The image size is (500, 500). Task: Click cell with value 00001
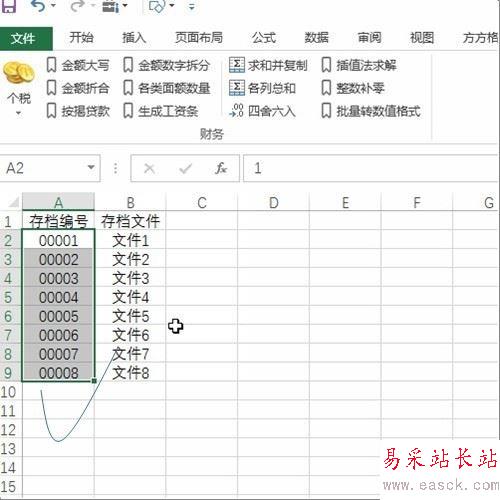58,240
